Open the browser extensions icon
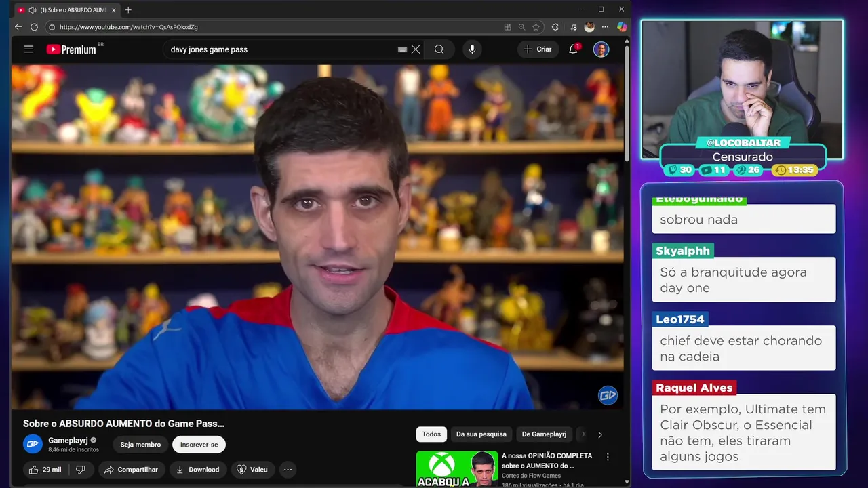Image resolution: width=868 pixels, height=488 pixels. [555, 27]
